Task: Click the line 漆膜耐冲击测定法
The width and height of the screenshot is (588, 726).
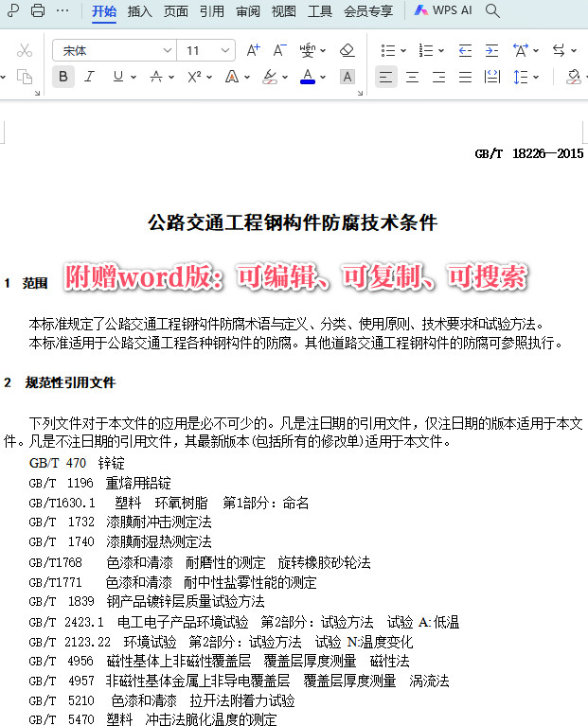Action: 159,522
